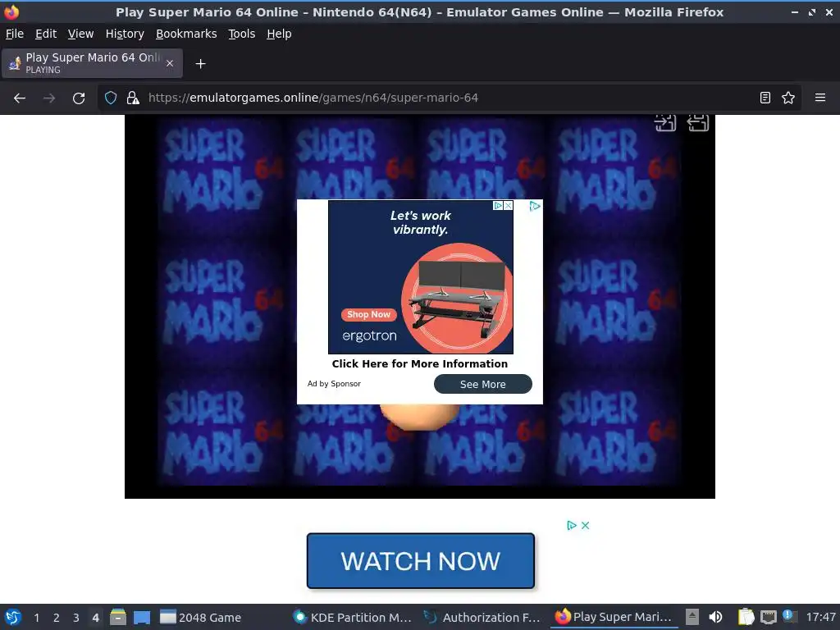Viewport: 840px width, 630px height.
Task: Click the forward navigation arrow
Action: pyautogui.click(x=48, y=98)
